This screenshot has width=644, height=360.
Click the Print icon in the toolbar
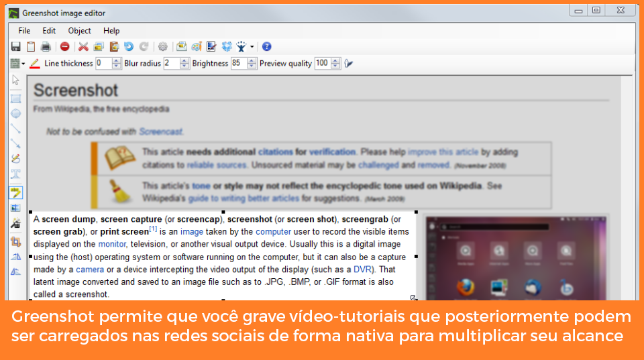click(46, 47)
